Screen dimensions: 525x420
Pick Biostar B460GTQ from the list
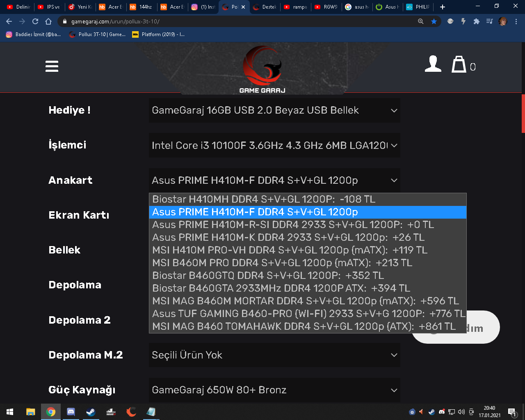308,276
